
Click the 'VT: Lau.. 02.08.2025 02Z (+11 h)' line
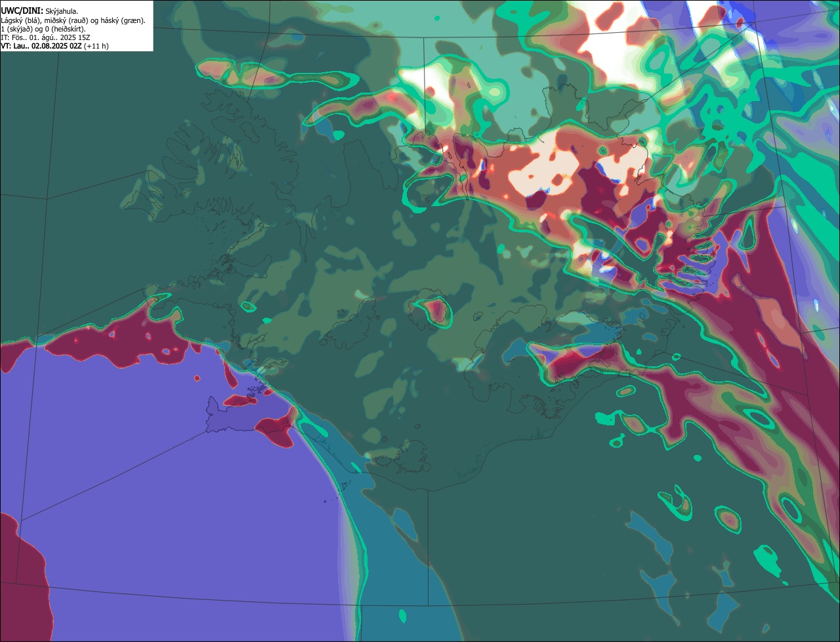(x=55, y=46)
